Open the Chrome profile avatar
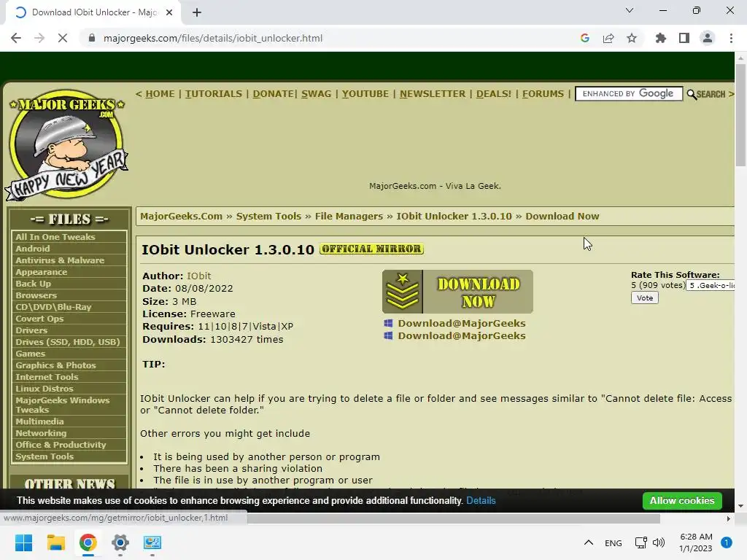 [708, 38]
